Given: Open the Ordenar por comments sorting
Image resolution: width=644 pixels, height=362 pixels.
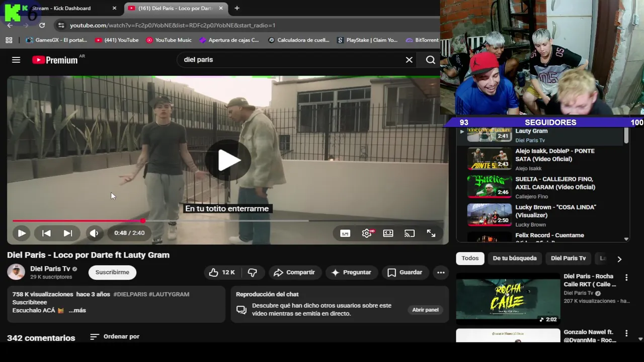Looking at the screenshot, I should coord(115,337).
